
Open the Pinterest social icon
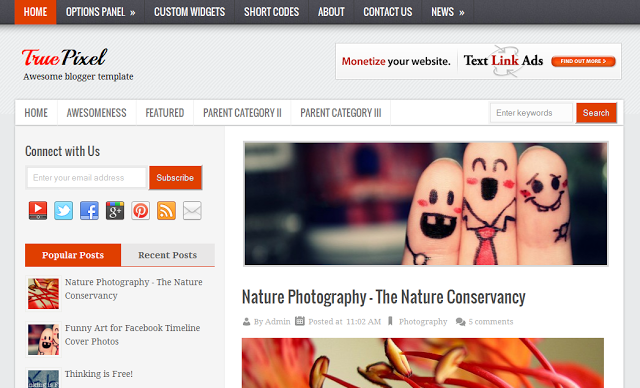[141, 211]
